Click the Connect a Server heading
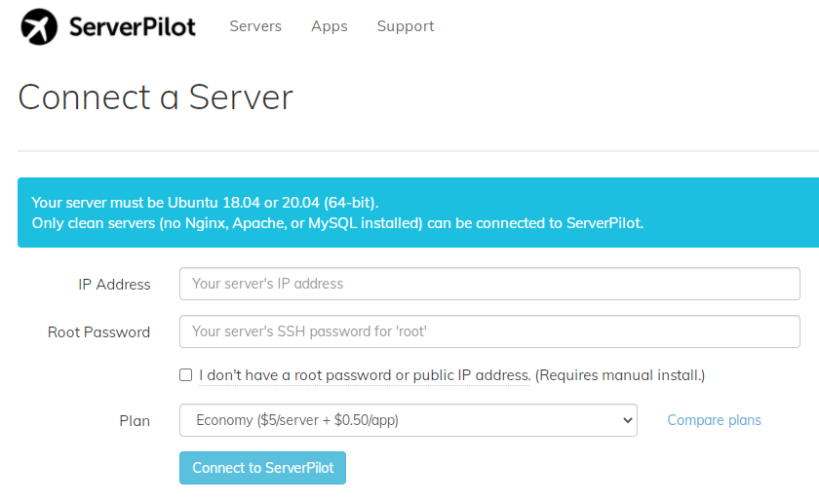 (x=155, y=97)
